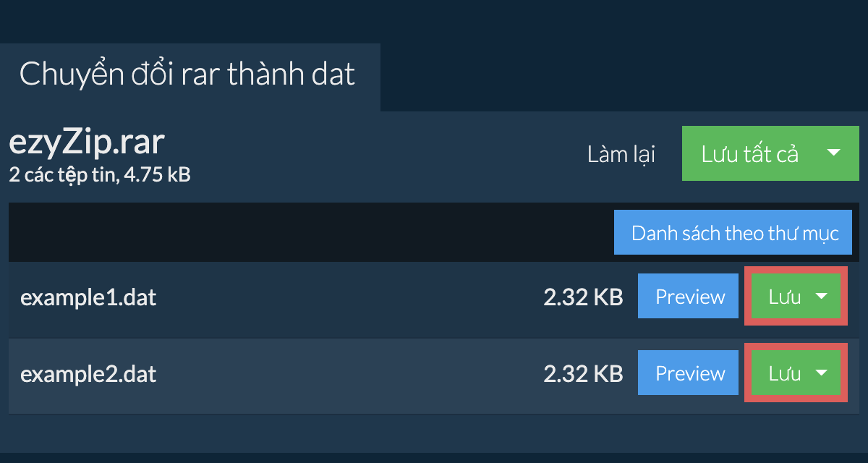The width and height of the screenshot is (868, 463).
Task: Open the dropdown caret beside example1.dat's Lưu
Action: click(821, 297)
